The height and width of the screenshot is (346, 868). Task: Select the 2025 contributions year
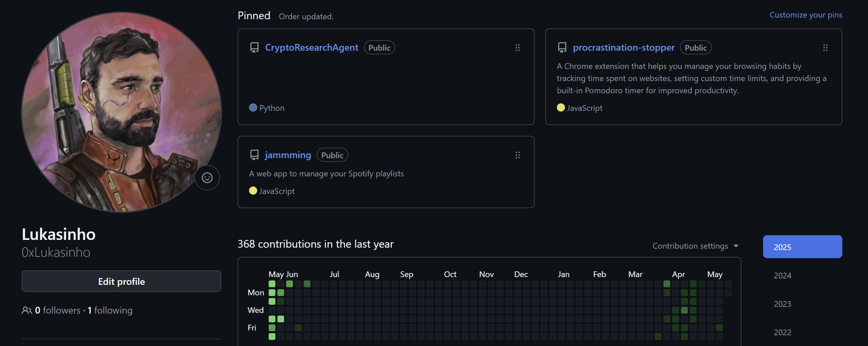(x=802, y=247)
